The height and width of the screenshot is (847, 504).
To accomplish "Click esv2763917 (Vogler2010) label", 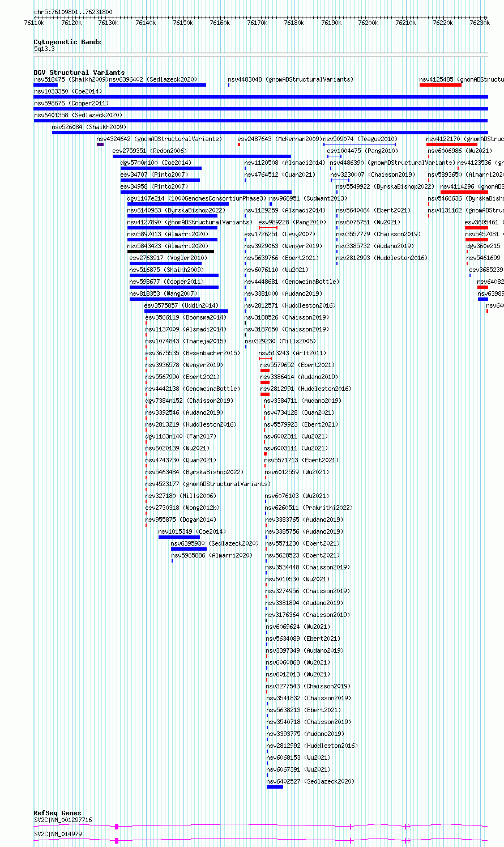I will pos(168,258).
